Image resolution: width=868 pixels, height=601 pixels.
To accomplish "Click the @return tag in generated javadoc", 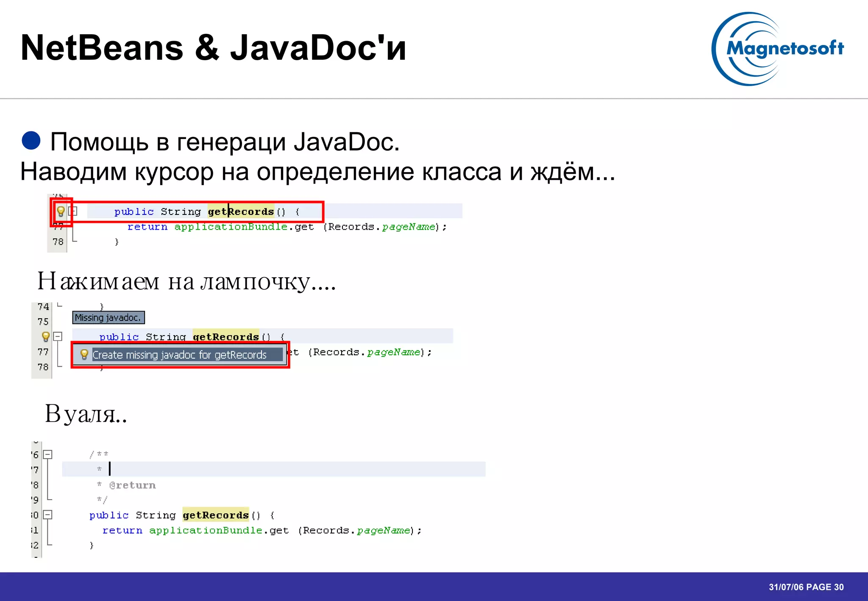I will pyautogui.click(x=132, y=485).
